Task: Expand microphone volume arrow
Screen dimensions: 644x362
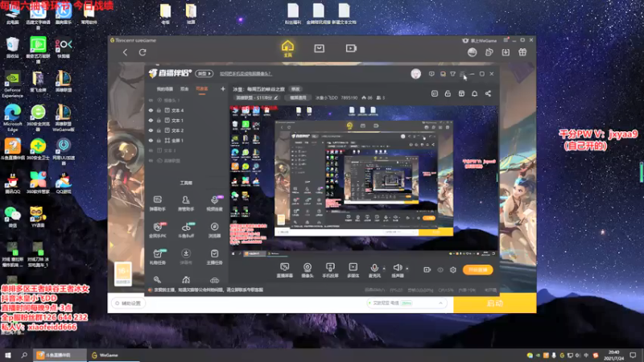Action: [384, 269]
